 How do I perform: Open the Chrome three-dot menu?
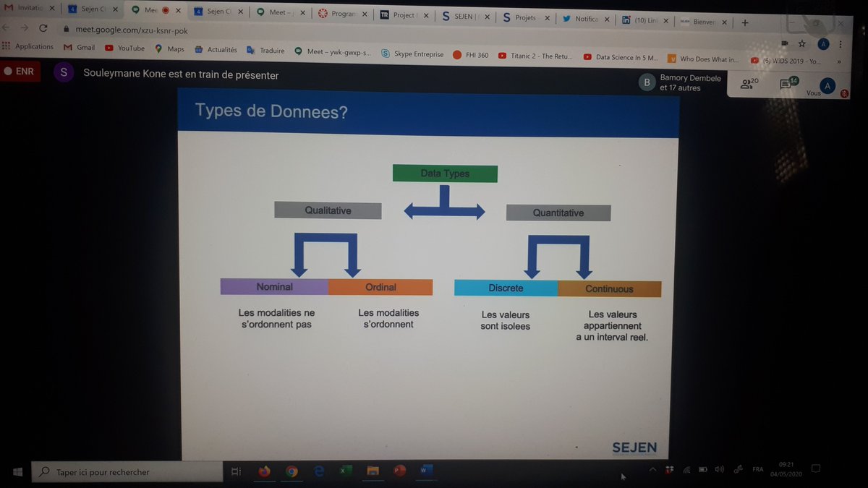(841, 45)
